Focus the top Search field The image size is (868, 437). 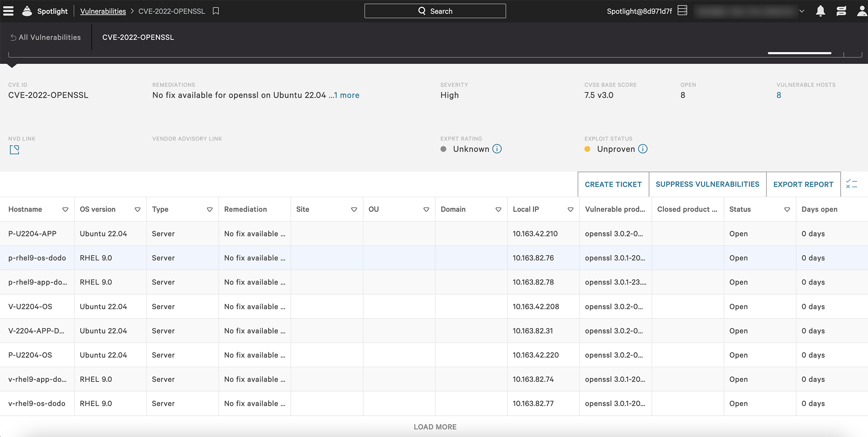click(x=435, y=11)
